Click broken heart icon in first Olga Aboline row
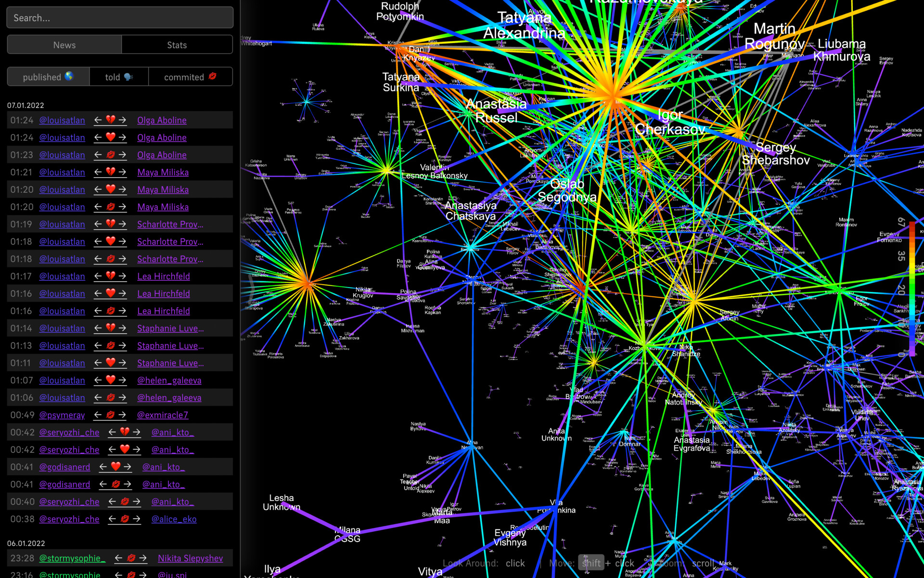 pos(110,120)
